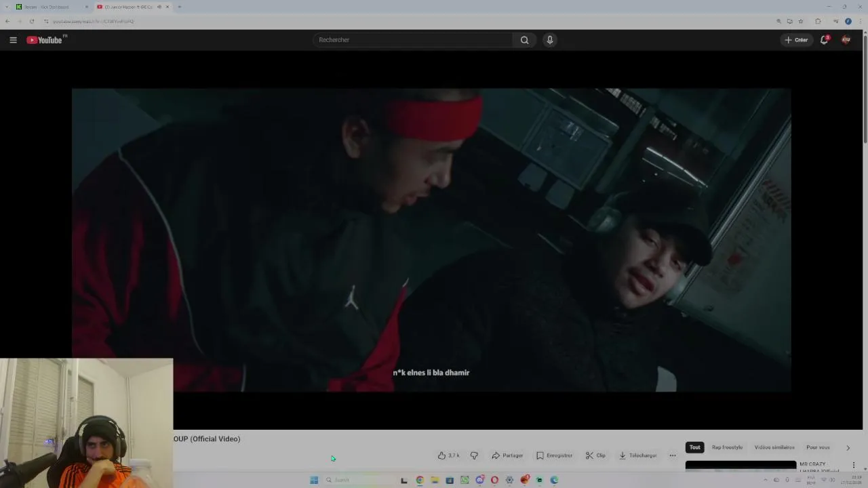
Task: Close the Kick Dashboard tab
Action: (x=87, y=7)
